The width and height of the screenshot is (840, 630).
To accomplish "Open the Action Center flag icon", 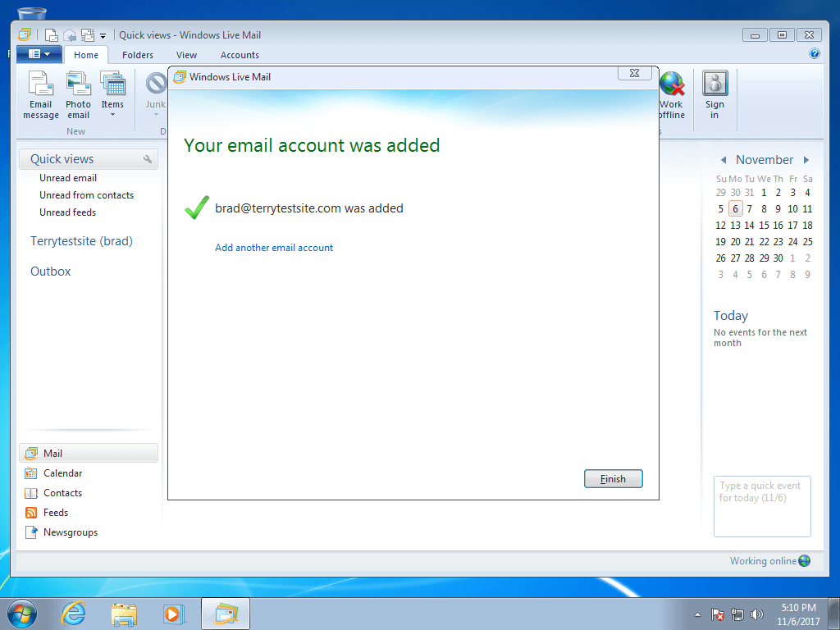I will pyautogui.click(x=717, y=614).
